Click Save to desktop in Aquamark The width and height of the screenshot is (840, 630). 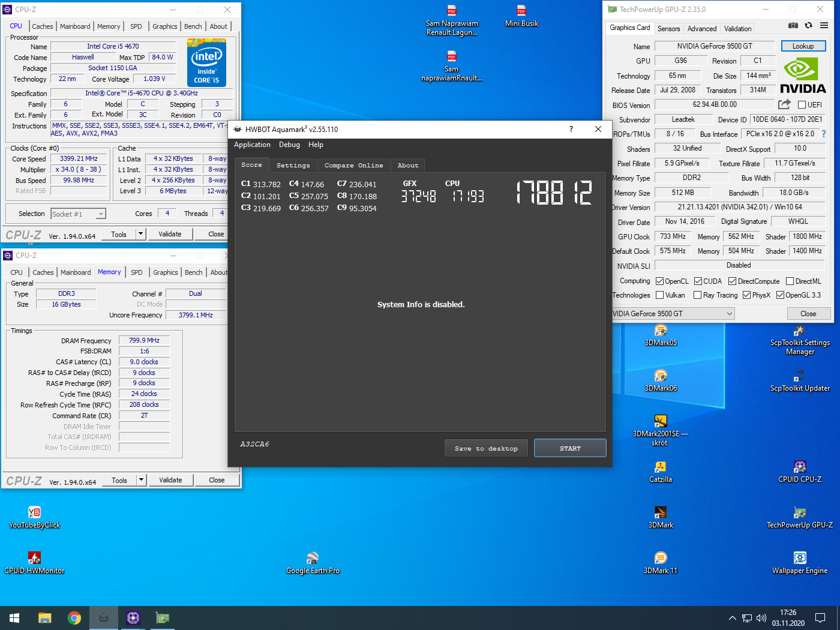(486, 448)
